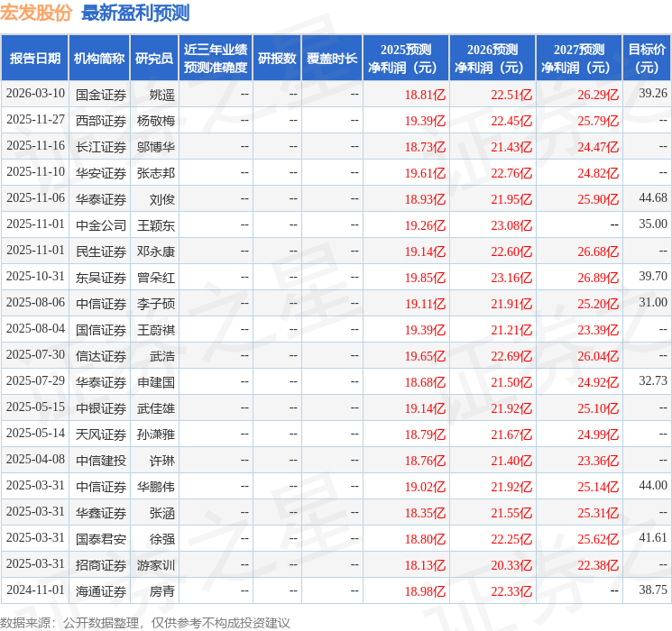Select the 机构简称 column header
This screenshot has height=631, width=672.
click(x=99, y=59)
